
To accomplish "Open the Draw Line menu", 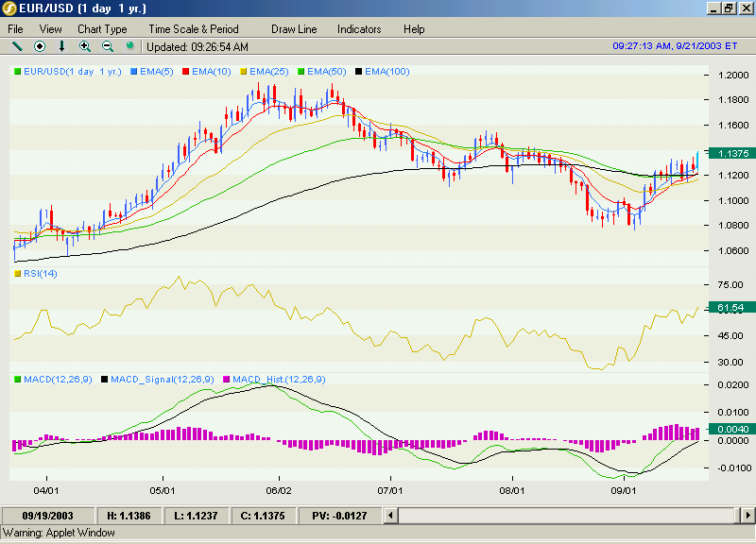I will point(294,29).
